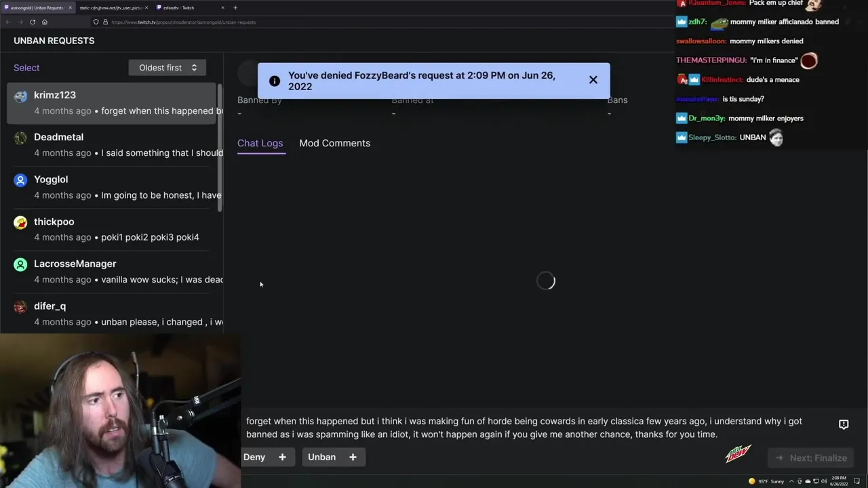Switch to the Mod Comments tab
This screenshot has width=868, height=488.
click(x=335, y=143)
